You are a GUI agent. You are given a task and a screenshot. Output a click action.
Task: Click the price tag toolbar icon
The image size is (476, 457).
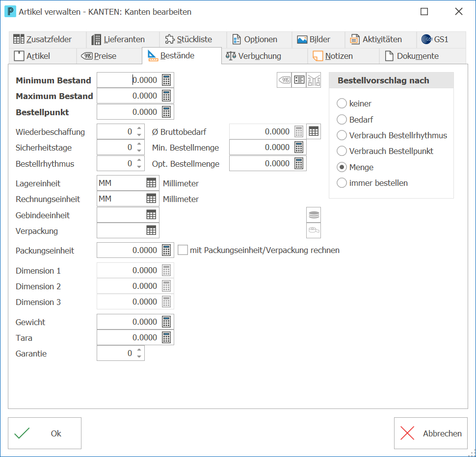(x=284, y=80)
